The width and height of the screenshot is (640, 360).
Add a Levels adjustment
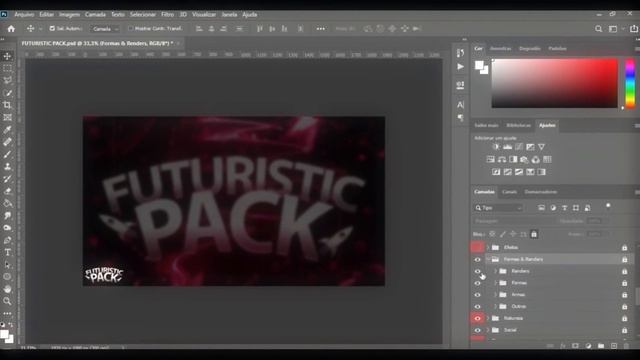pyautogui.click(x=507, y=147)
